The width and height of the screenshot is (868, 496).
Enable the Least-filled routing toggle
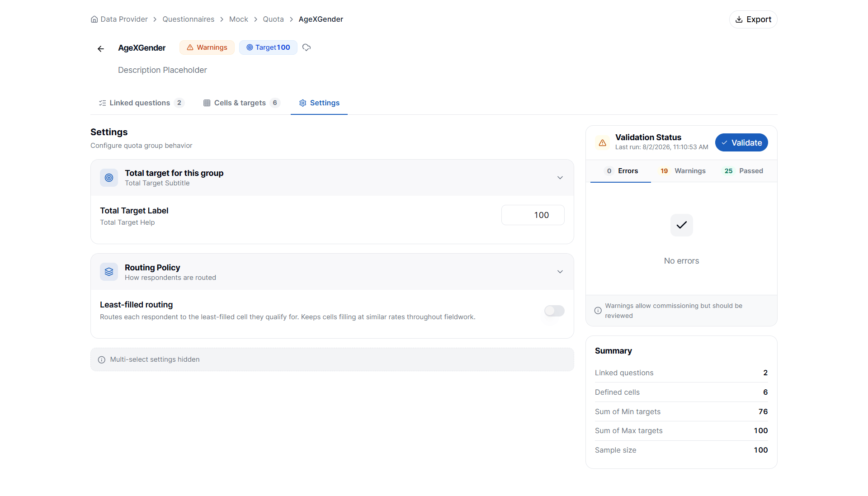(x=554, y=311)
